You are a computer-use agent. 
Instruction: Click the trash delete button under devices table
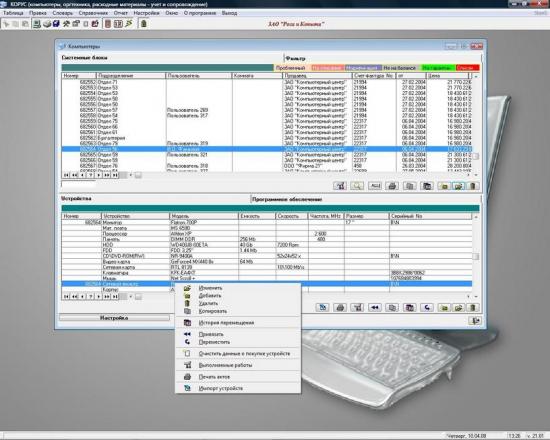coord(472,308)
